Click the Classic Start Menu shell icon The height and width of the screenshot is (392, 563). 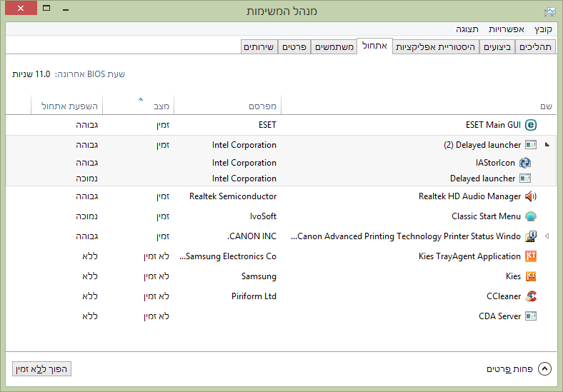point(531,216)
